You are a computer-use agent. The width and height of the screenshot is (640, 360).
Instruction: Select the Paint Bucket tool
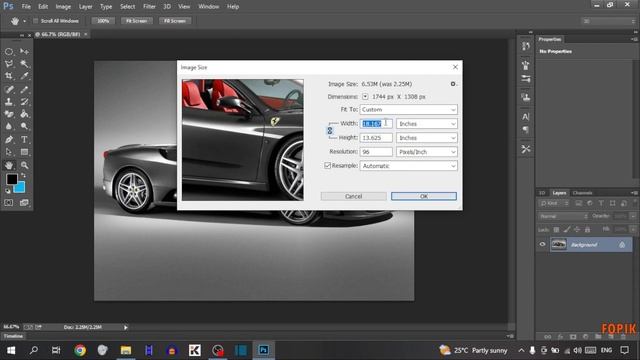coord(24,114)
